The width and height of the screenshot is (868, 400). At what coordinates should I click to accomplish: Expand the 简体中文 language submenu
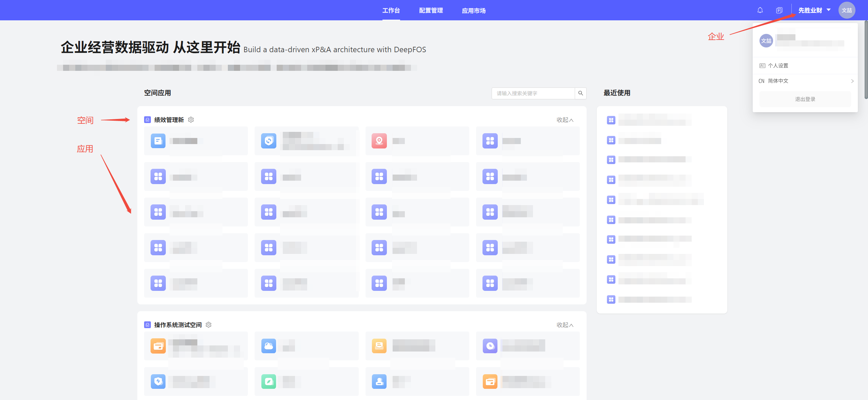[x=805, y=81]
